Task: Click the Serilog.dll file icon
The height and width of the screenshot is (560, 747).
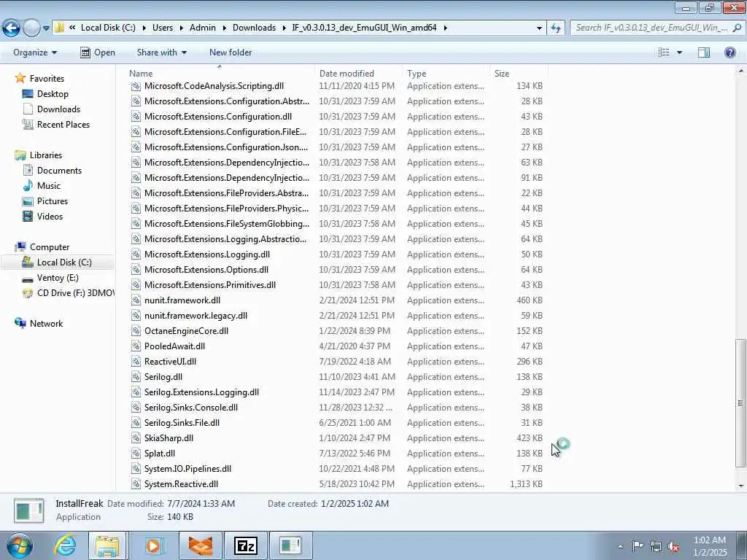Action: 136,377
